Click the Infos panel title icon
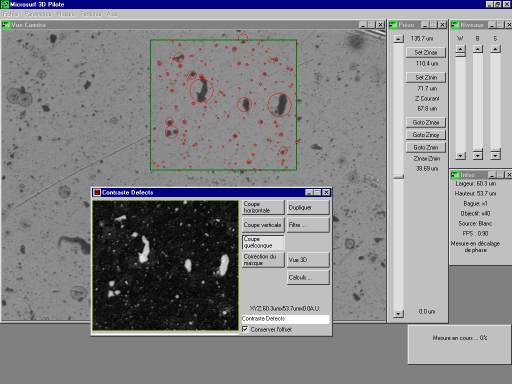This screenshot has width=512, height=384. pyautogui.click(x=455, y=175)
